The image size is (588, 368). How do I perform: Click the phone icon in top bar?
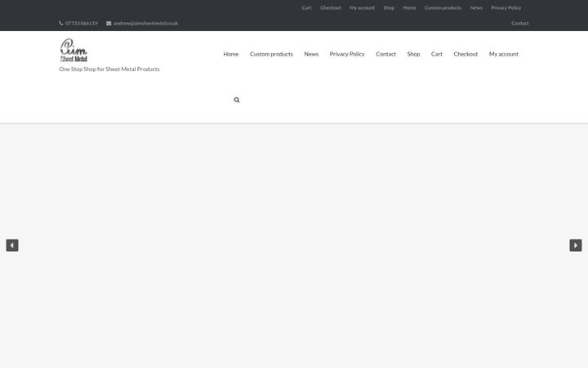click(x=61, y=23)
